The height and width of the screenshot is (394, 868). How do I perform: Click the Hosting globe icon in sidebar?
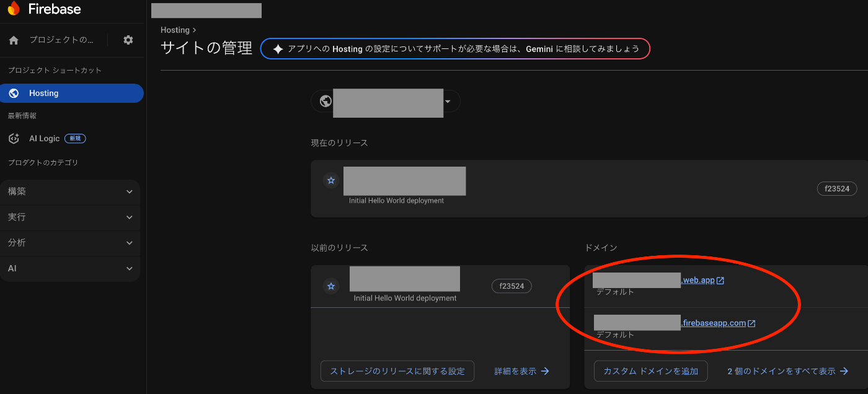tap(14, 94)
